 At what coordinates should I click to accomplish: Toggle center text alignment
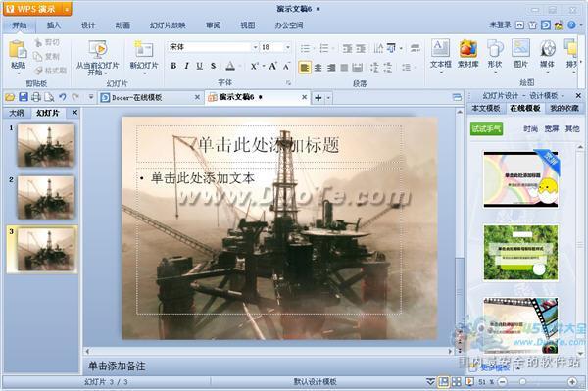(x=318, y=68)
